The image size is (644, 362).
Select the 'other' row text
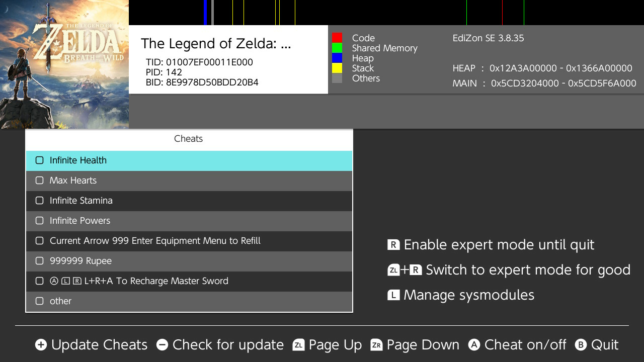[x=60, y=301]
